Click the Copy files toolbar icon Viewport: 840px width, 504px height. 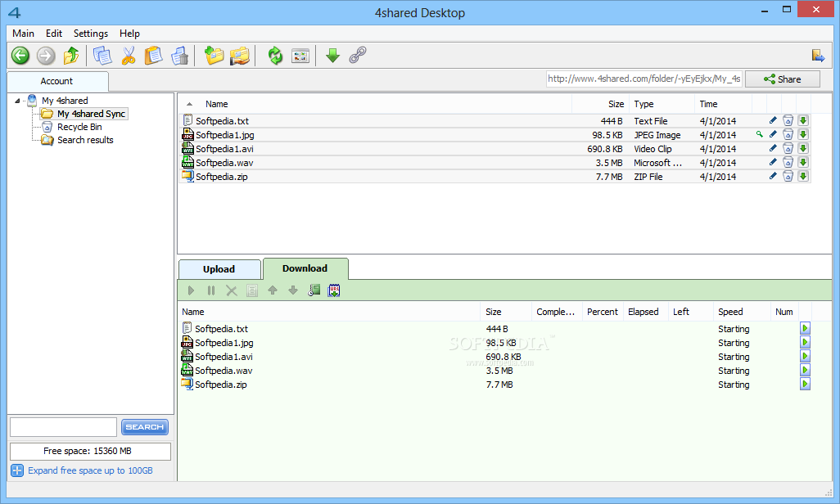[x=102, y=55]
